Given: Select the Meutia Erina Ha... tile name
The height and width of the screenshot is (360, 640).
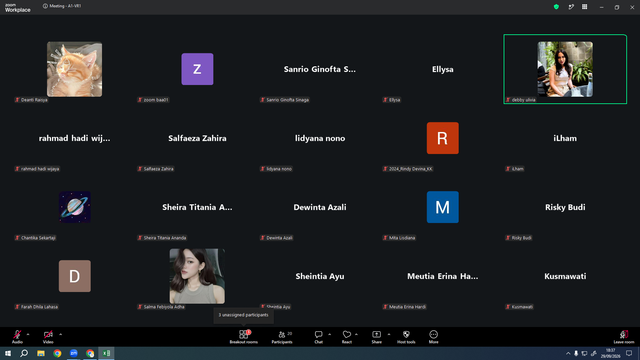Looking at the screenshot, I should pos(442,276).
